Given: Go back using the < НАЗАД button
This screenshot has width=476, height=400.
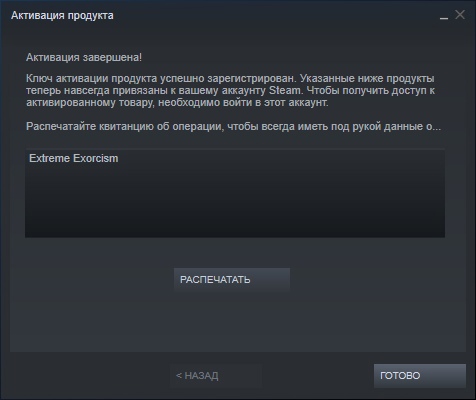Looking at the screenshot, I should click(216, 376).
